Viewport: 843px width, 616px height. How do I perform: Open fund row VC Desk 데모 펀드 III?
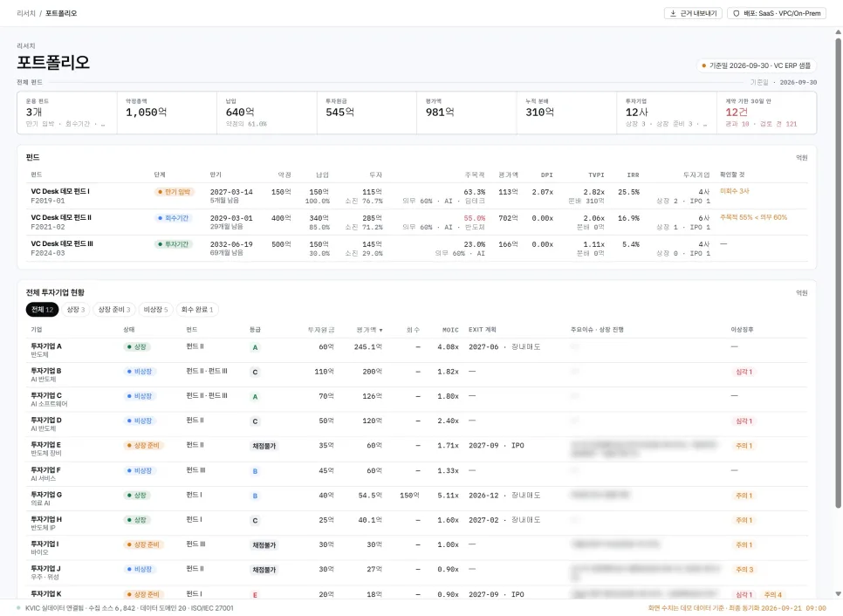(416, 249)
